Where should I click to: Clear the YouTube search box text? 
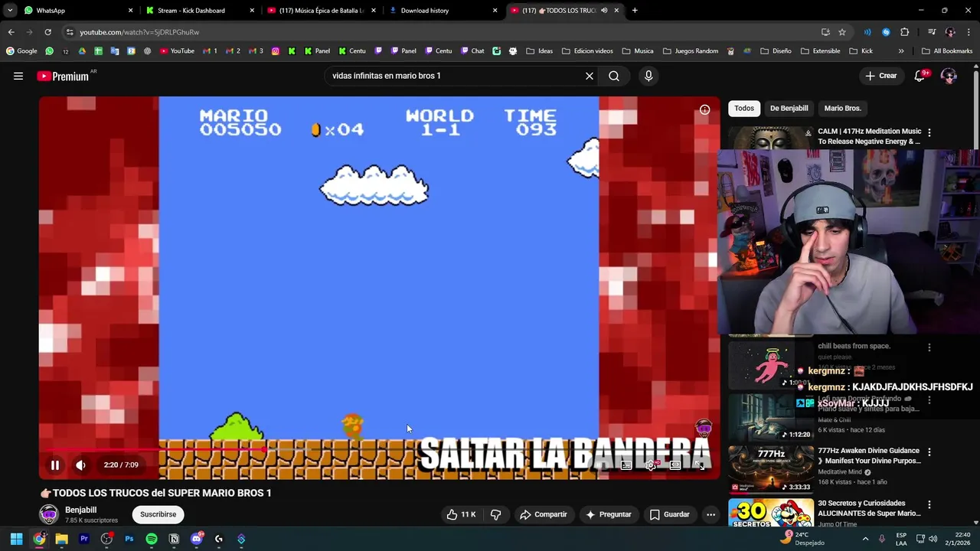coord(589,76)
